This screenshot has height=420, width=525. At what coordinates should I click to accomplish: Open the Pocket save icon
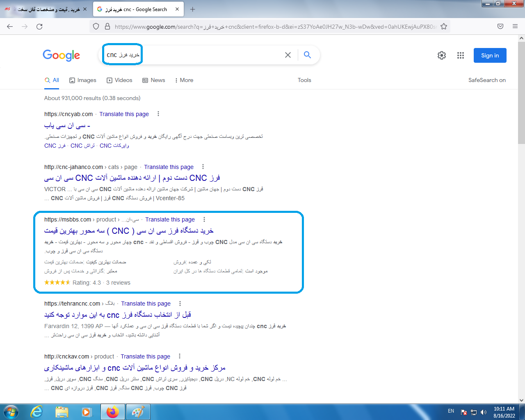click(x=500, y=26)
